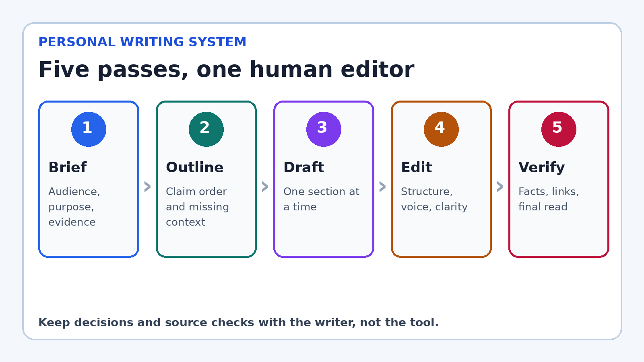Click the 'Five passes, one human editor' title
Screen dimensions: 644x362
[x=226, y=70]
